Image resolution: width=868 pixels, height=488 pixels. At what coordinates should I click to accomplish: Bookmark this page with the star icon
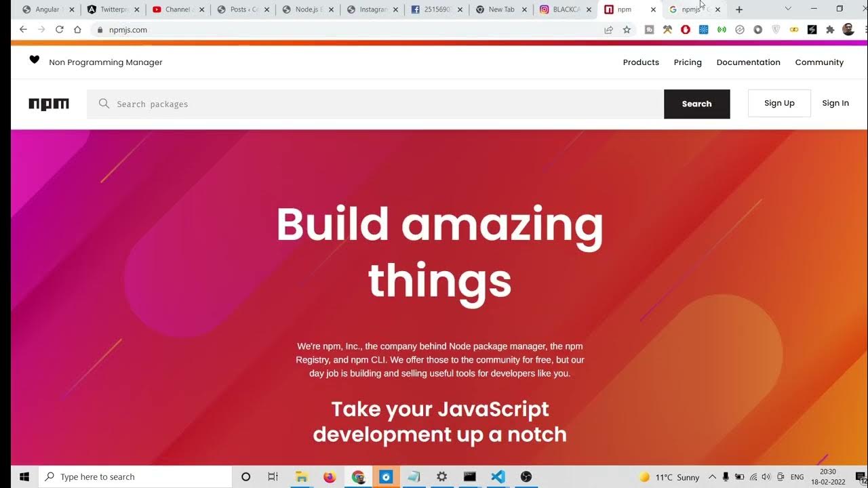[627, 30]
